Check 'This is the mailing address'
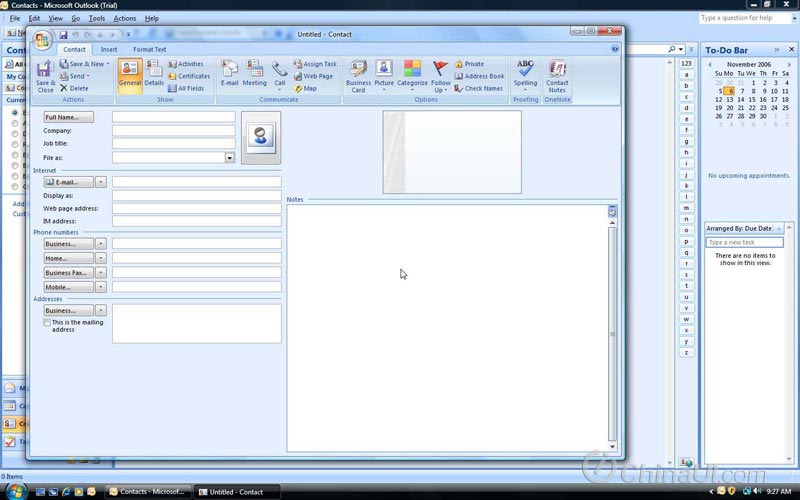The height and width of the screenshot is (500, 800). [x=47, y=323]
